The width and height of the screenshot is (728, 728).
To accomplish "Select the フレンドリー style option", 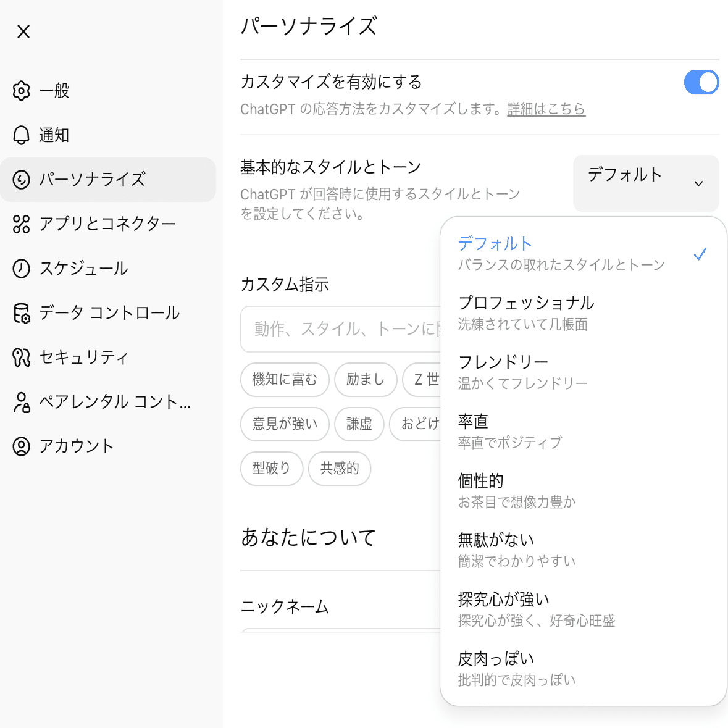I will [522, 372].
